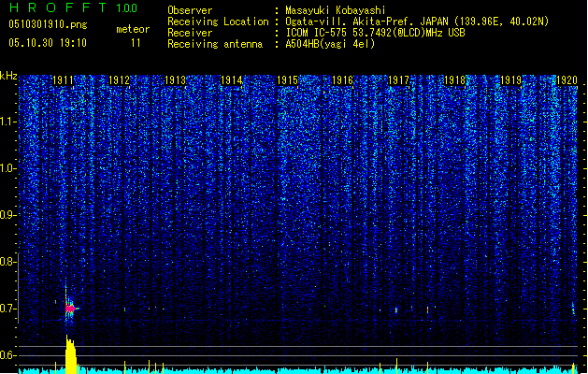
Task: Click the 1920 time marker
Action: point(566,80)
